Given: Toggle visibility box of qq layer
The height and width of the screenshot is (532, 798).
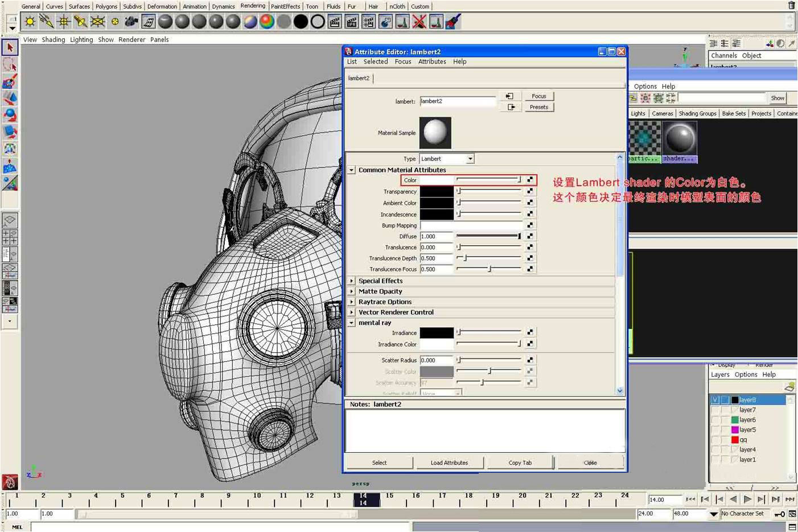Looking at the screenshot, I should tap(715, 440).
